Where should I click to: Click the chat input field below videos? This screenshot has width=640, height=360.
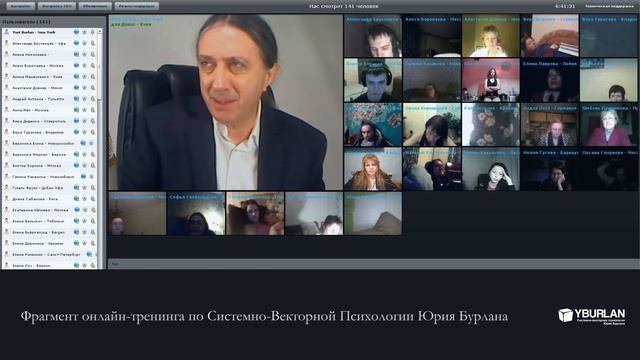(373, 264)
